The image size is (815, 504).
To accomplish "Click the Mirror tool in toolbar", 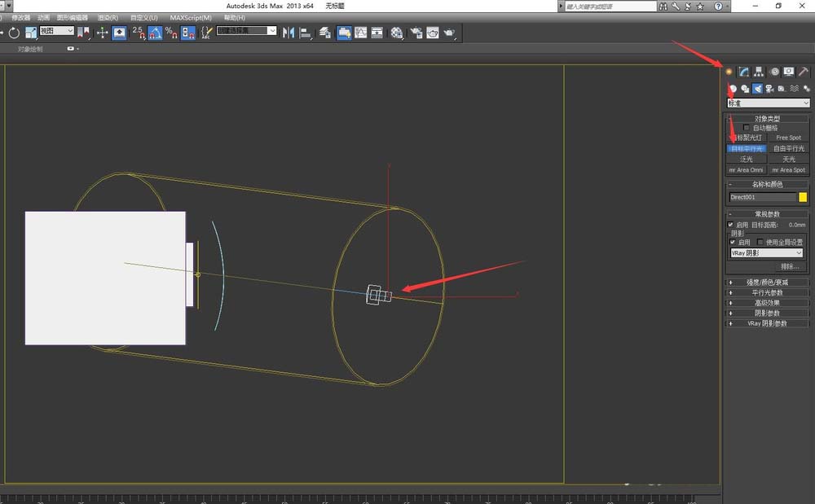I will 289,33.
